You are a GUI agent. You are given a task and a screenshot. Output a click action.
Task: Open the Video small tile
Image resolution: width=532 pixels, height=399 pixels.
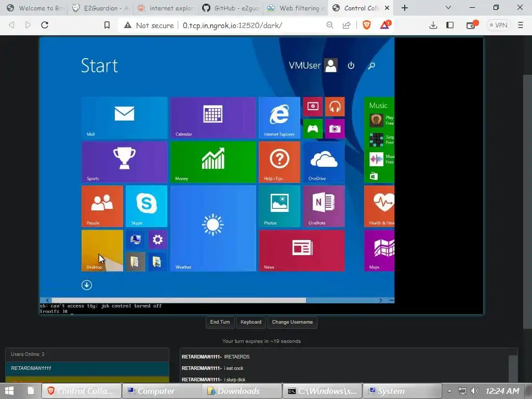(312, 107)
